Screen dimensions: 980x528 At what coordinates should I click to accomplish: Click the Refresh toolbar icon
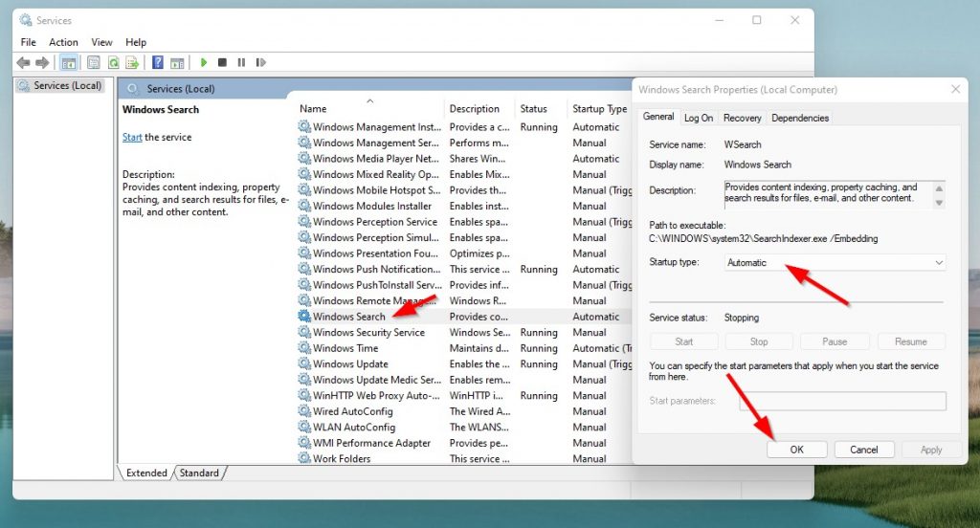(x=113, y=62)
